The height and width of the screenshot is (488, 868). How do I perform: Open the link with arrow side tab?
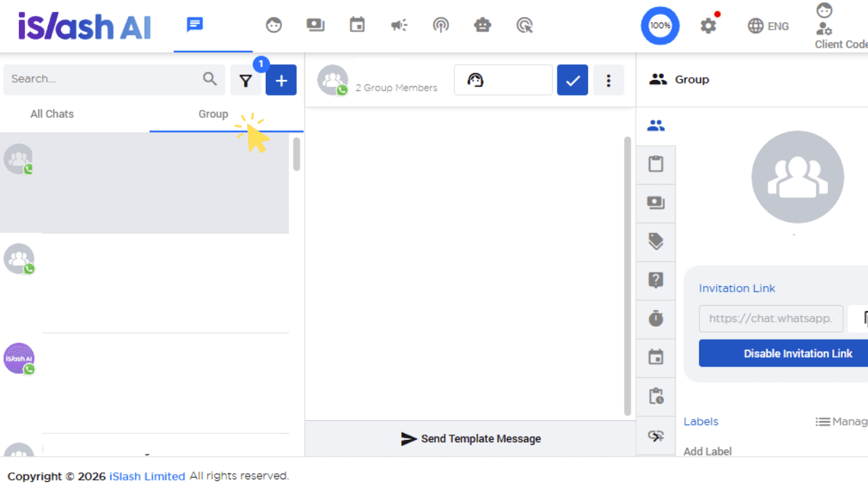click(656, 436)
